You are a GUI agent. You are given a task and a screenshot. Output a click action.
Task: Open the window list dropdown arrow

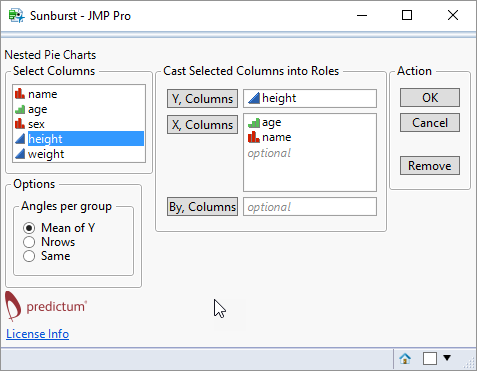447,358
